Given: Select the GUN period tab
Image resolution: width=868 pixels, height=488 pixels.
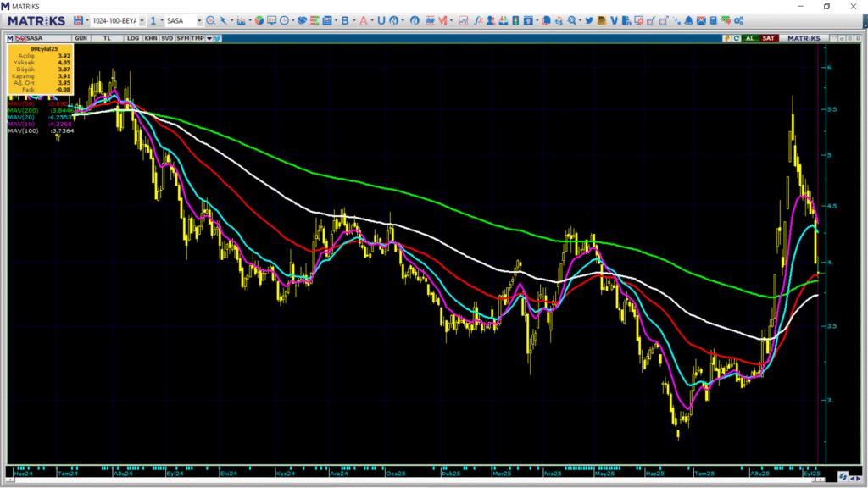Looking at the screenshot, I should [x=81, y=38].
